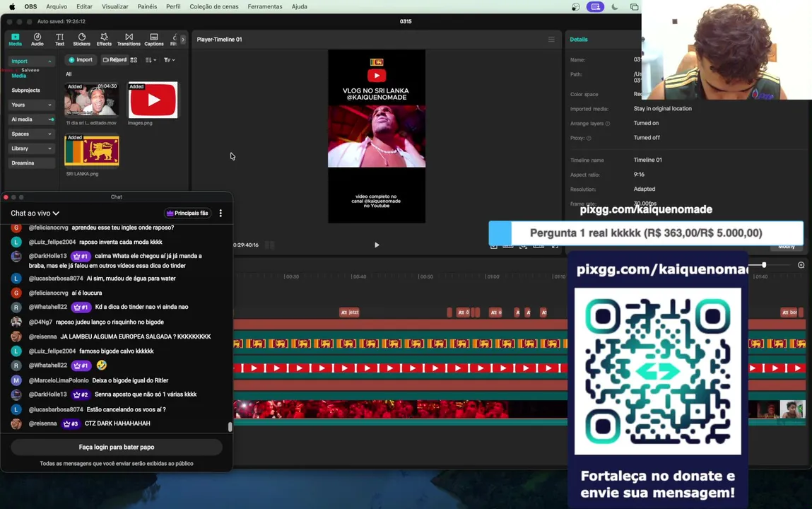Select the YouTube logo track clip
This screenshot has height=509, width=812.
click(400, 368)
